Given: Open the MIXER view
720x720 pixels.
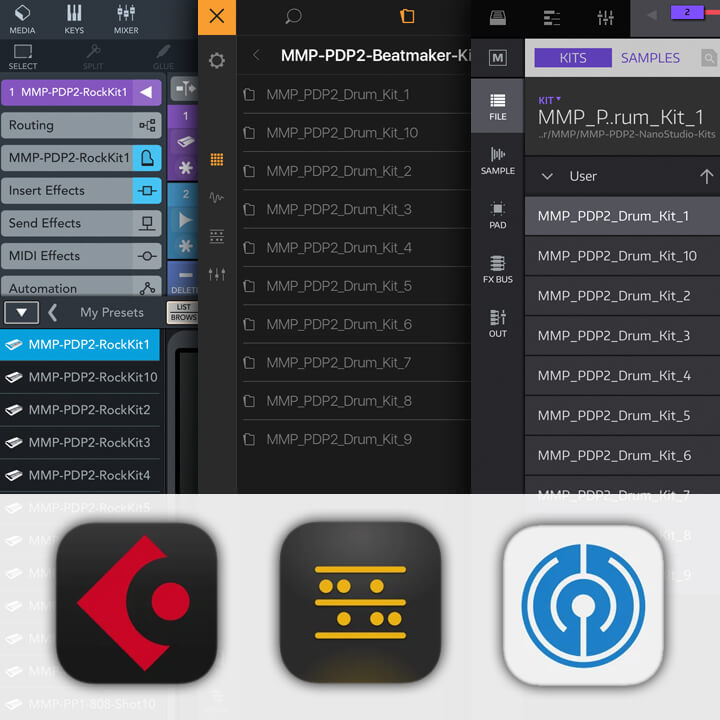Looking at the screenshot, I should [126, 19].
